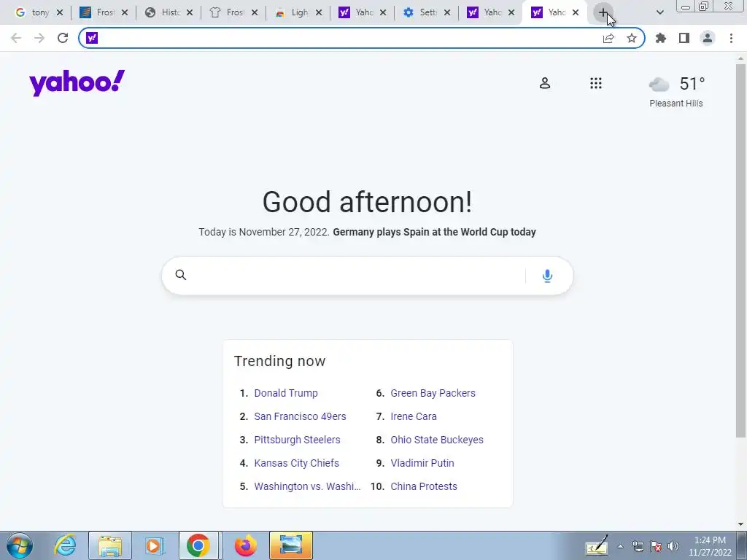Expand the tab search dropdown
The height and width of the screenshot is (560, 747).
tap(659, 13)
